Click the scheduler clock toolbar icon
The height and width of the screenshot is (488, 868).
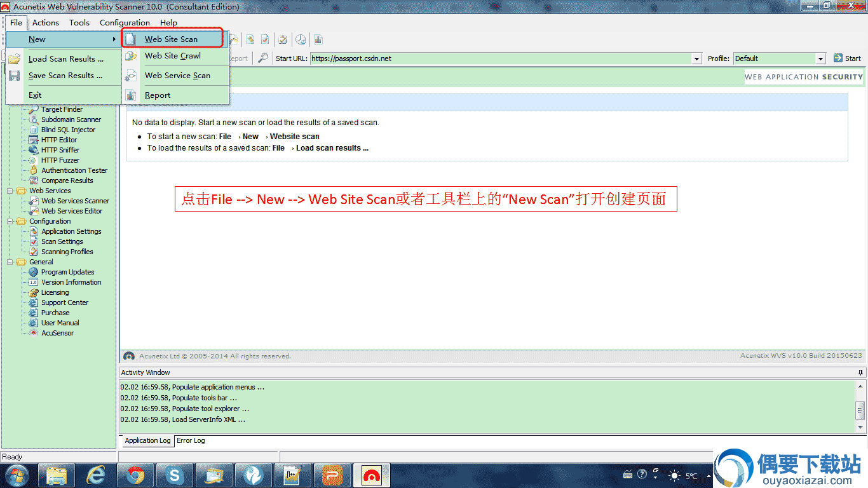(x=300, y=39)
